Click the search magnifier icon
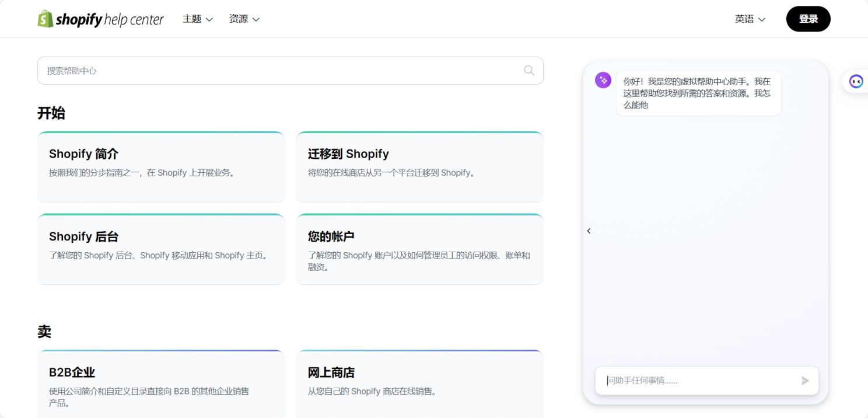 528,71
